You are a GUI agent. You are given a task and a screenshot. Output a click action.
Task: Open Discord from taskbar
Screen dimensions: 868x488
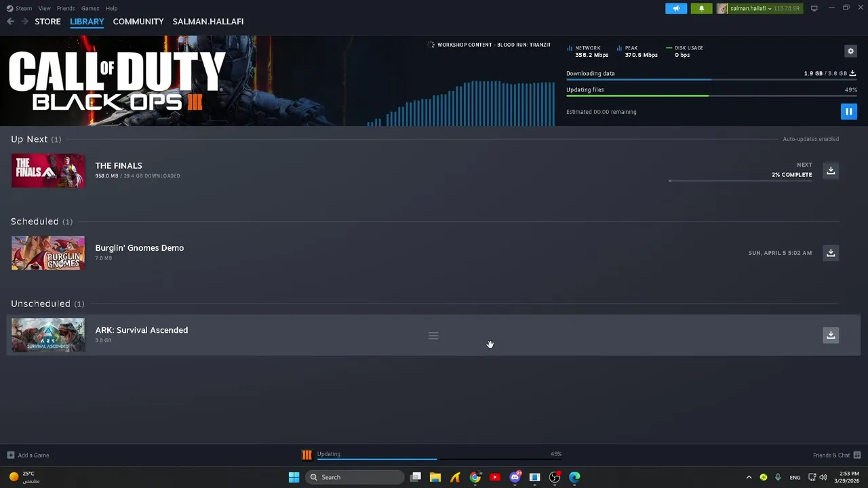click(515, 477)
